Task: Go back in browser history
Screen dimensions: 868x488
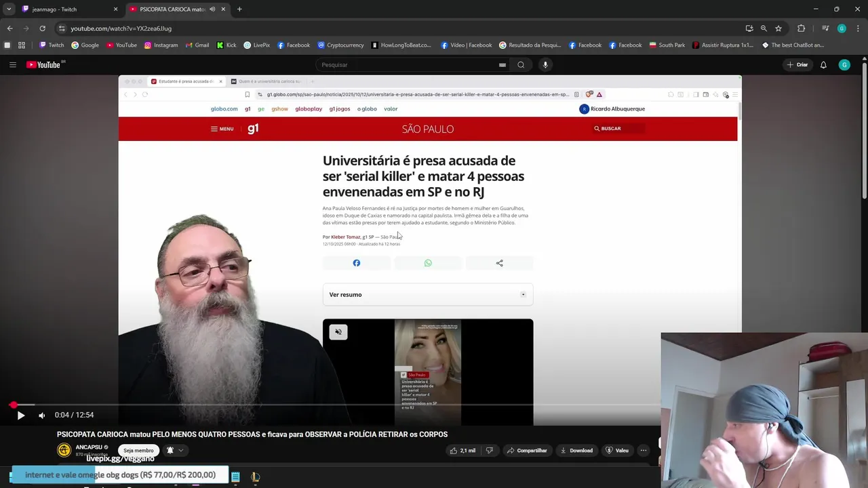Action: click(9, 28)
